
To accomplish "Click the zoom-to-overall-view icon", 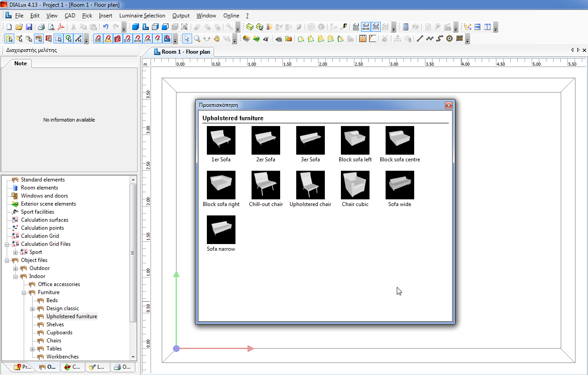I will 184,27.
